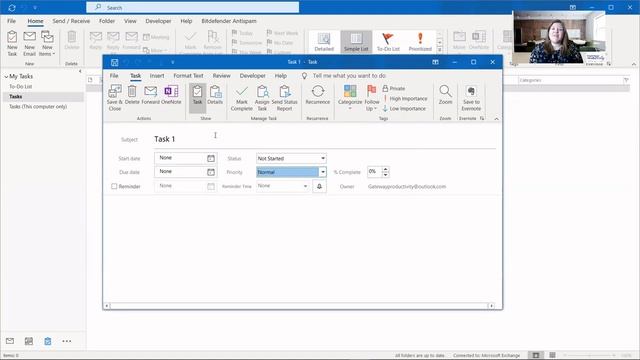Collapse the folder pane arrow

[80, 71]
